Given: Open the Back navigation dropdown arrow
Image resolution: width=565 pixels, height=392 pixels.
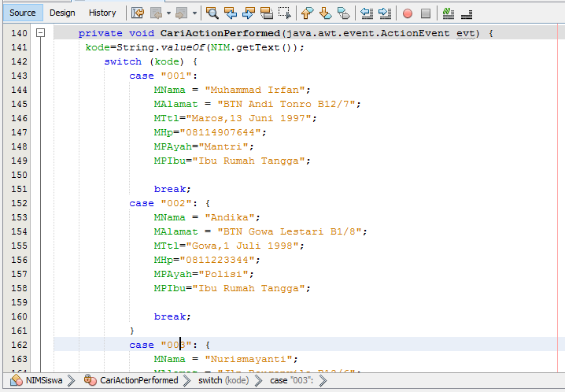Looking at the screenshot, I should click(168, 13).
